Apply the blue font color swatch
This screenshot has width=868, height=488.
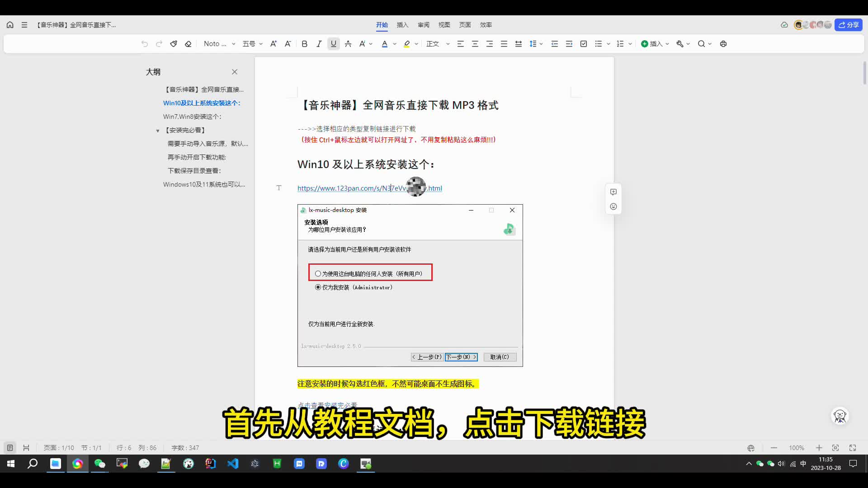[x=385, y=44]
